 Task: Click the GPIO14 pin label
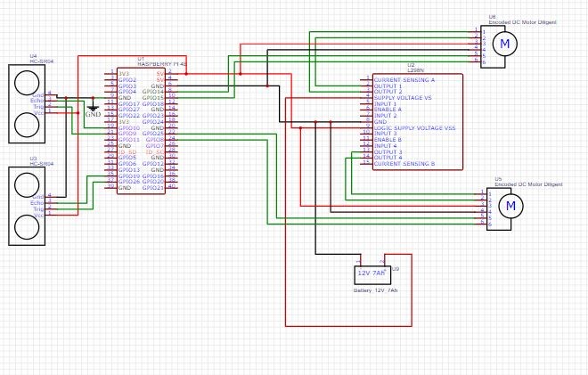point(153,92)
